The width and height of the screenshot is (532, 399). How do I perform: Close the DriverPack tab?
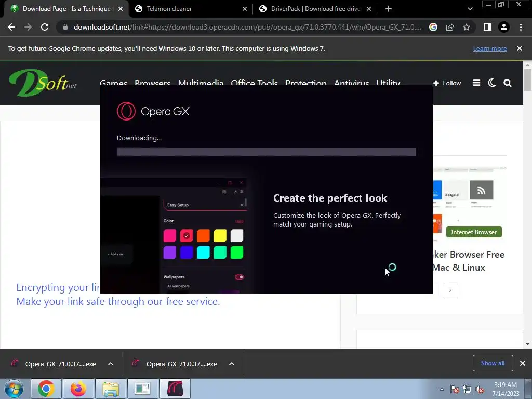tap(369, 9)
